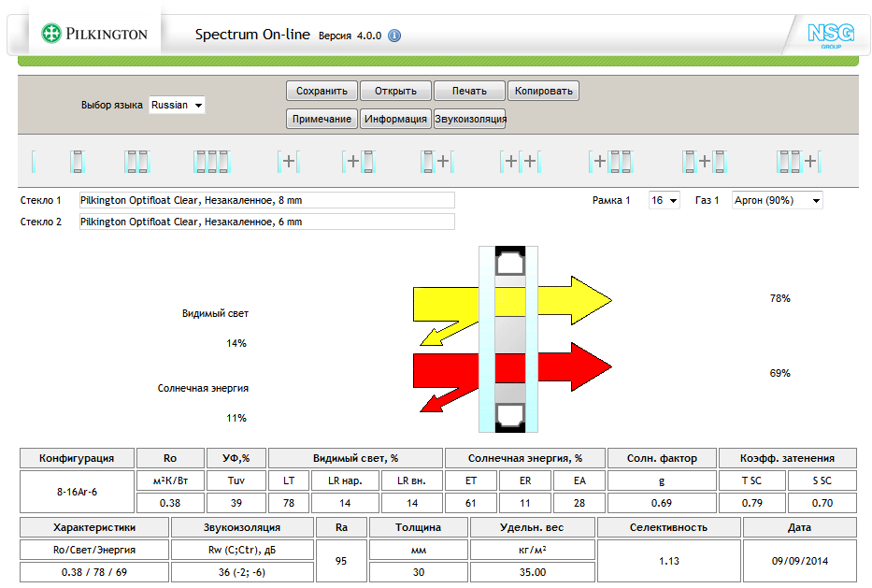Image resolution: width=872 pixels, height=588 pixels.
Task: Click the Tuv value 39 cell
Action: (x=236, y=503)
